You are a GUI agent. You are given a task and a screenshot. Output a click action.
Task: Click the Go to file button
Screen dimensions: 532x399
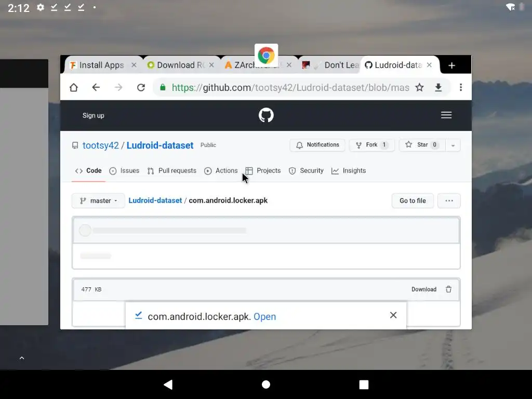pyautogui.click(x=413, y=201)
